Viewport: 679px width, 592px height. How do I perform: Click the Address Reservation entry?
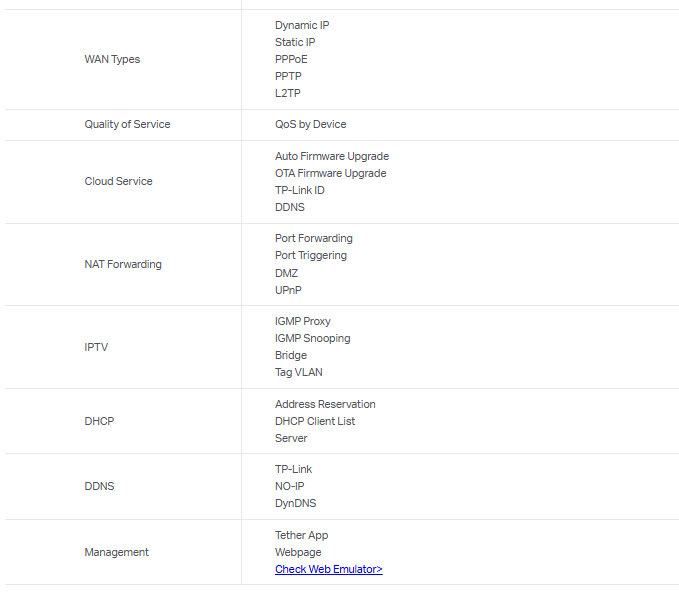325,404
